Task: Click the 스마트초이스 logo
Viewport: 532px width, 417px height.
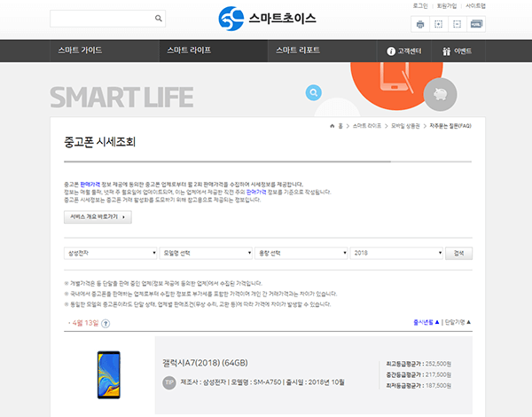Action: pos(267,18)
